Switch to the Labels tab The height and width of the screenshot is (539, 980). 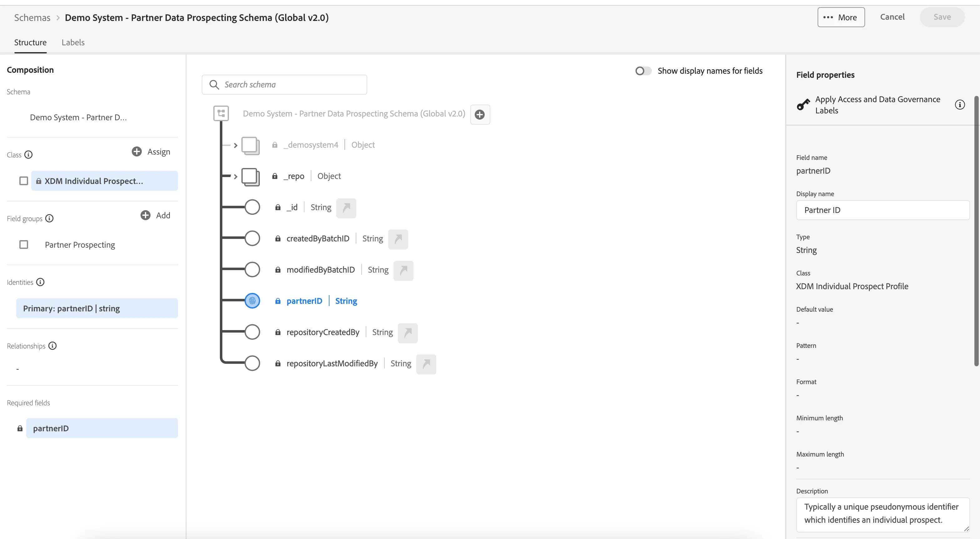click(73, 42)
